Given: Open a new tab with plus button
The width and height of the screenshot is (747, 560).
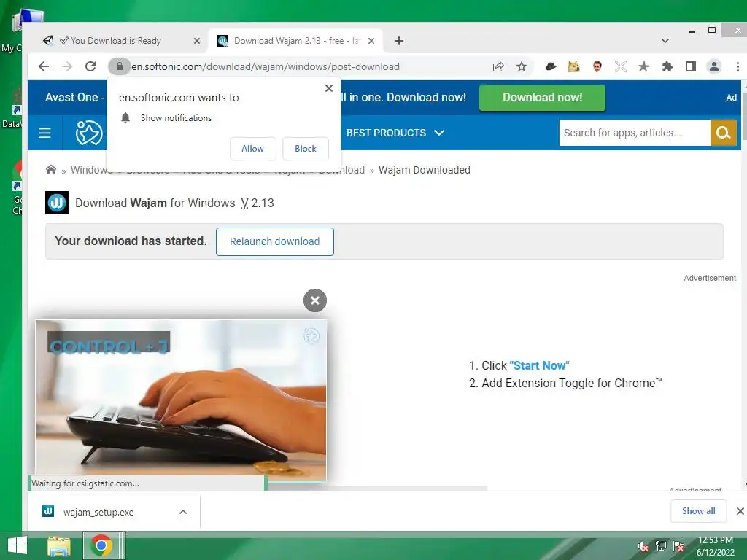Looking at the screenshot, I should pyautogui.click(x=399, y=41).
